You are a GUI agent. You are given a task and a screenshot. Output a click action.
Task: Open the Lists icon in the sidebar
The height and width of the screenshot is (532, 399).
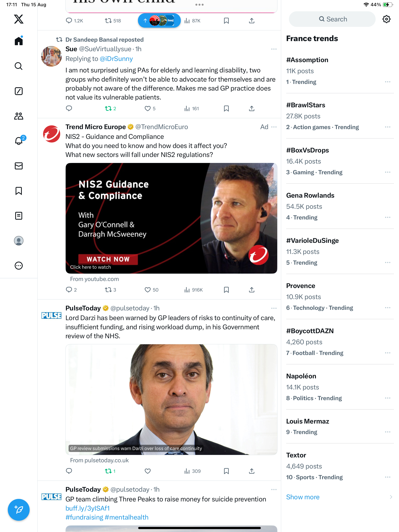pos(19,216)
